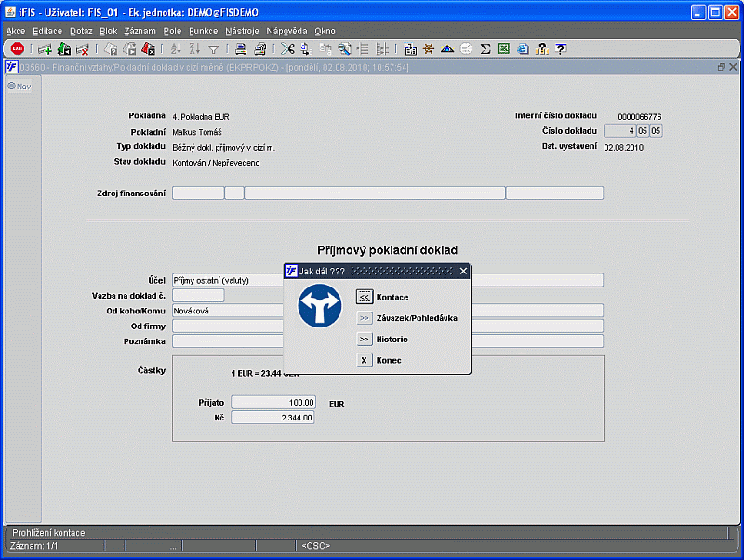This screenshot has width=744, height=560.
Task: Click the grayed paste icon in toolbar
Action: pyautogui.click(x=325, y=48)
